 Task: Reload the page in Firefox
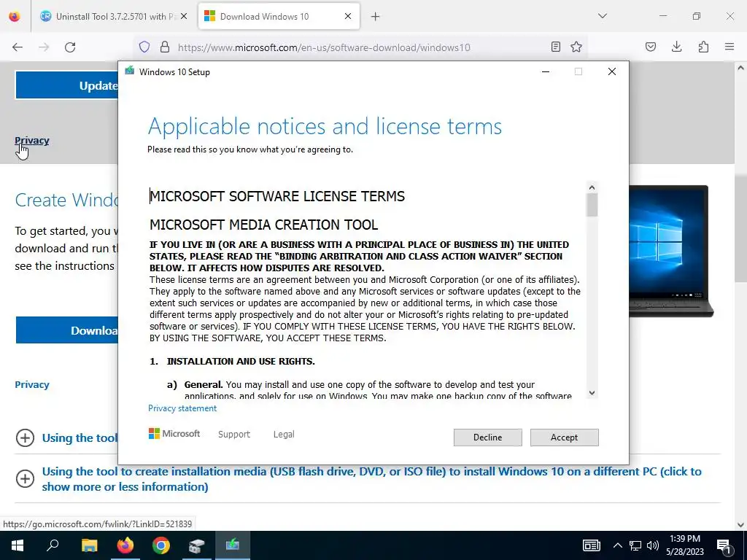tap(70, 47)
